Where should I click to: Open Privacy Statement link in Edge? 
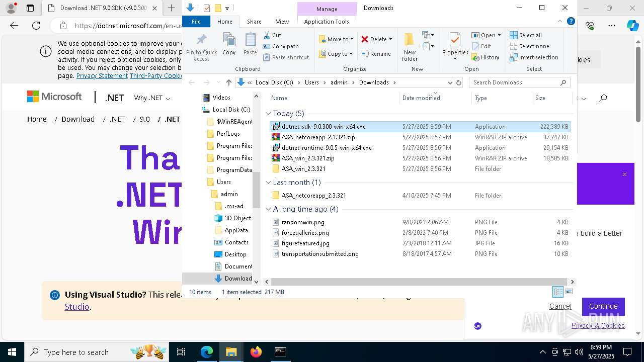click(x=102, y=75)
